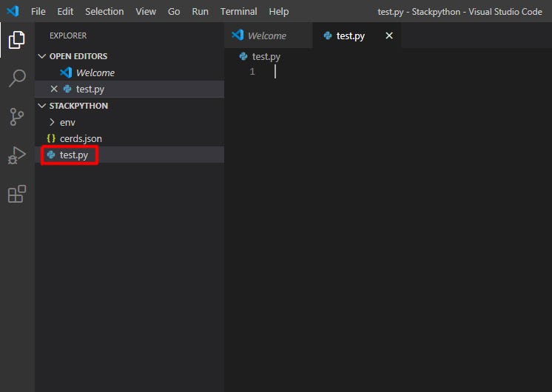Open the Search view icon
Screen dimensions: 552x392
tap(16, 78)
